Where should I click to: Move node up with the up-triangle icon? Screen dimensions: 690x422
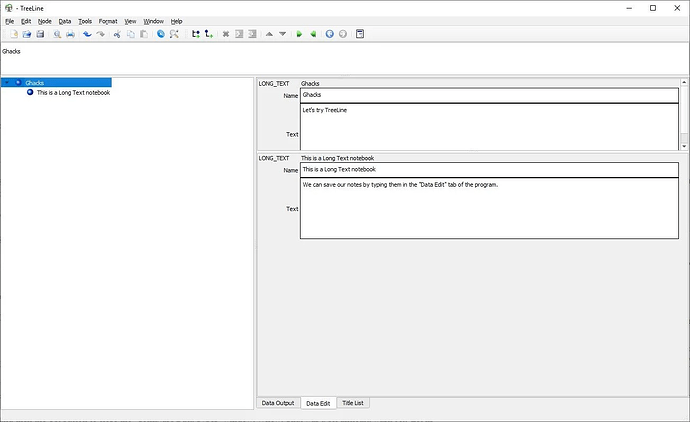pos(269,34)
